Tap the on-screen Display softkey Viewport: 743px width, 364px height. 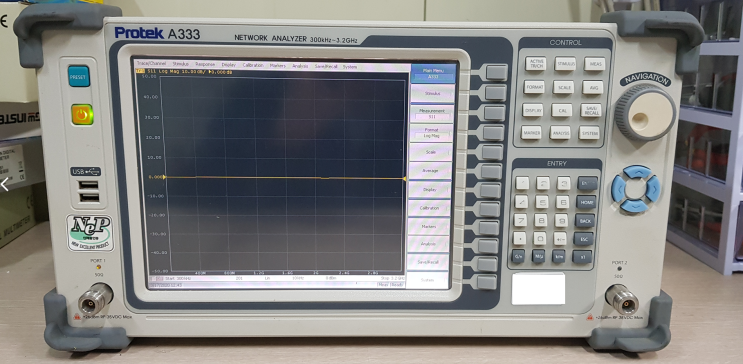[430, 190]
